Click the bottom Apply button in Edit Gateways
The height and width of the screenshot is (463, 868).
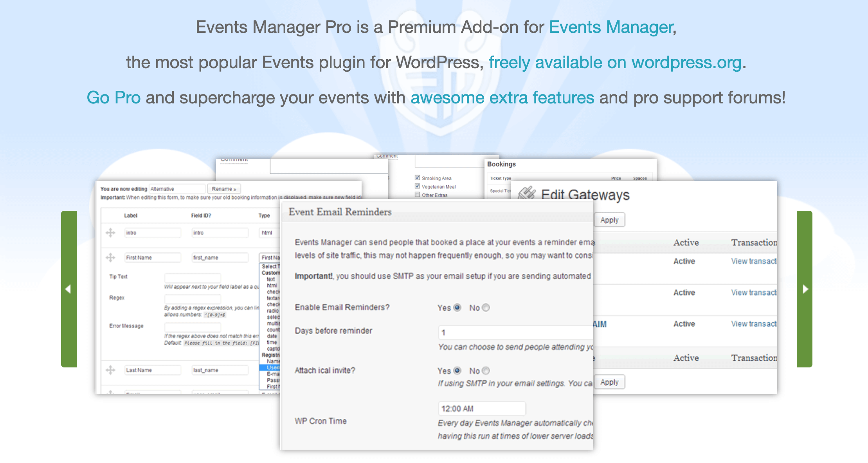pyautogui.click(x=609, y=382)
